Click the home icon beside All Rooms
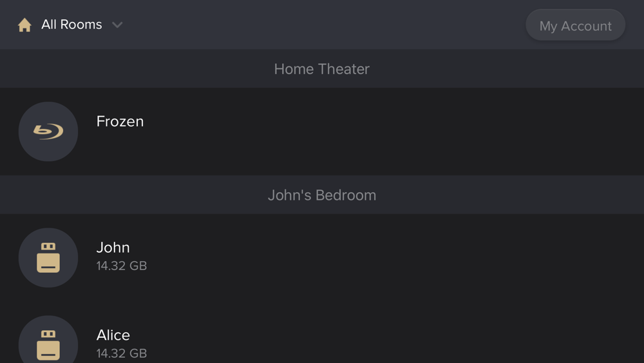 pos(24,25)
